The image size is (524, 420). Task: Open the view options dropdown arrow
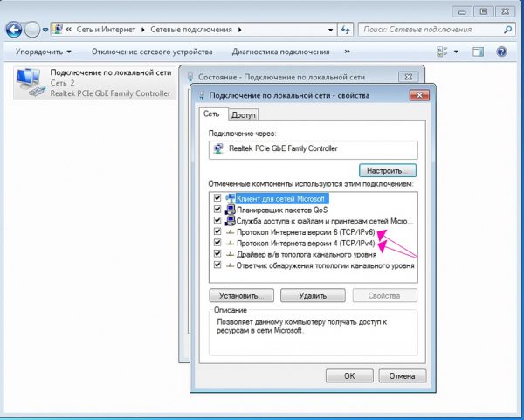coord(456,52)
